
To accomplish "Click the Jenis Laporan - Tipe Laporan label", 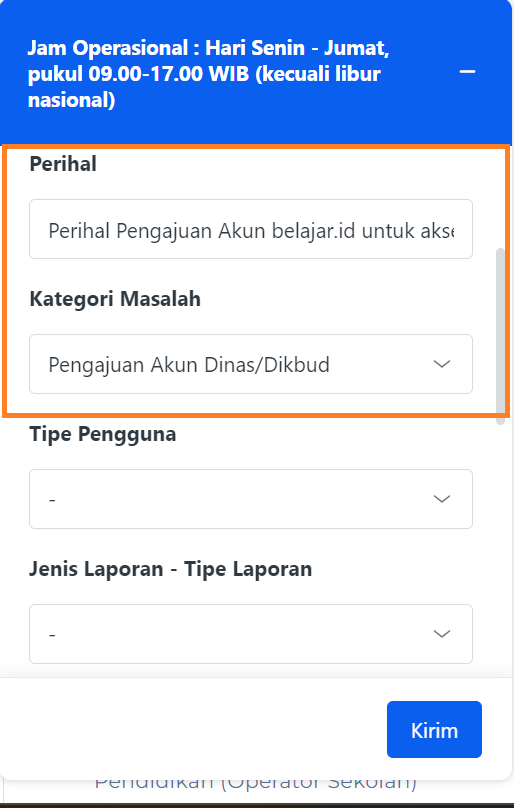I will coord(171,569).
